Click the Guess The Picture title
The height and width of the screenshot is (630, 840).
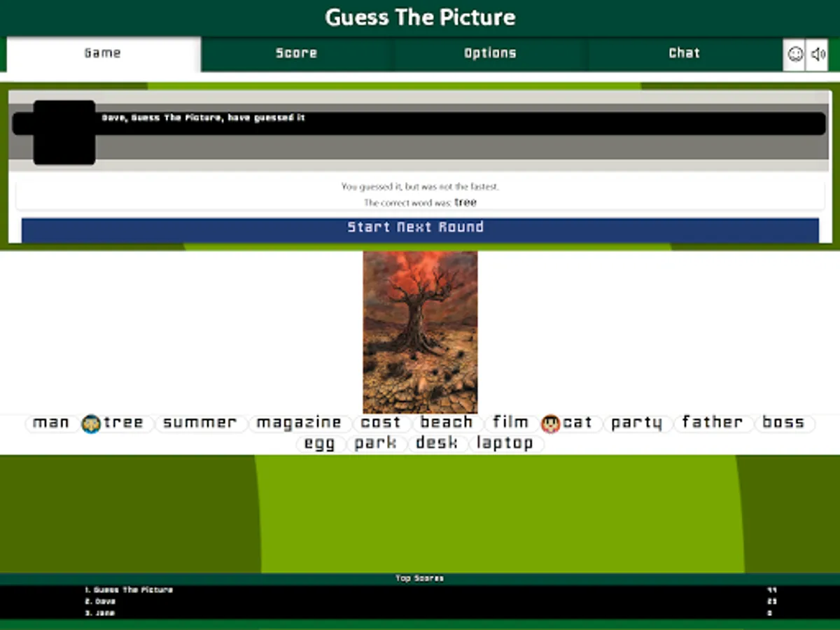coord(420,17)
